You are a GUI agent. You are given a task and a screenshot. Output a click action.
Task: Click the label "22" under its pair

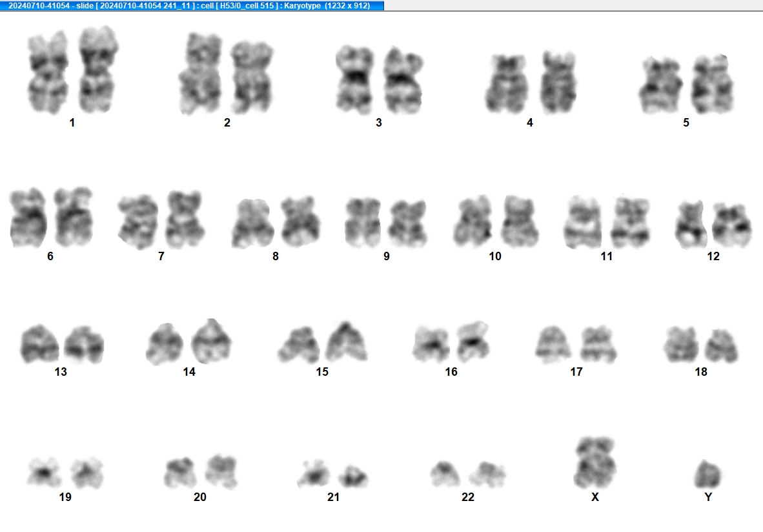click(467, 497)
